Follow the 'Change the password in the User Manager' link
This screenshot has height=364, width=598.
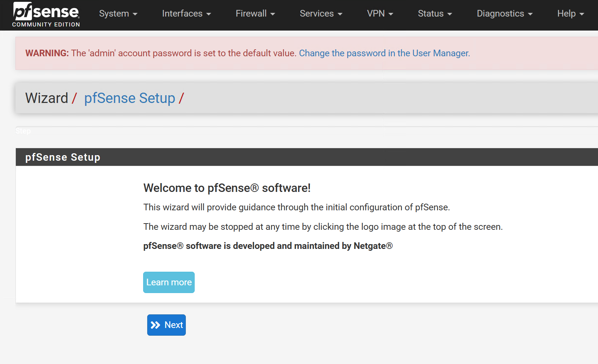point(384,53)
